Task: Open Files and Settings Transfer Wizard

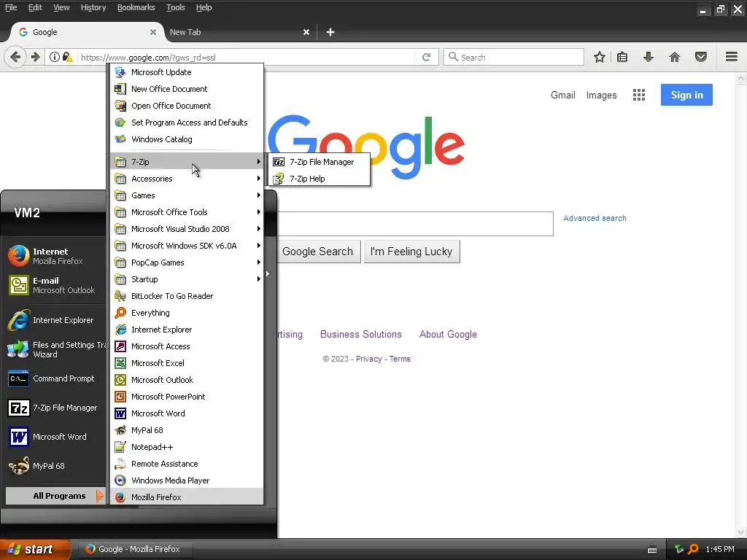Action: pyautogui.click(x=55, y=349)
